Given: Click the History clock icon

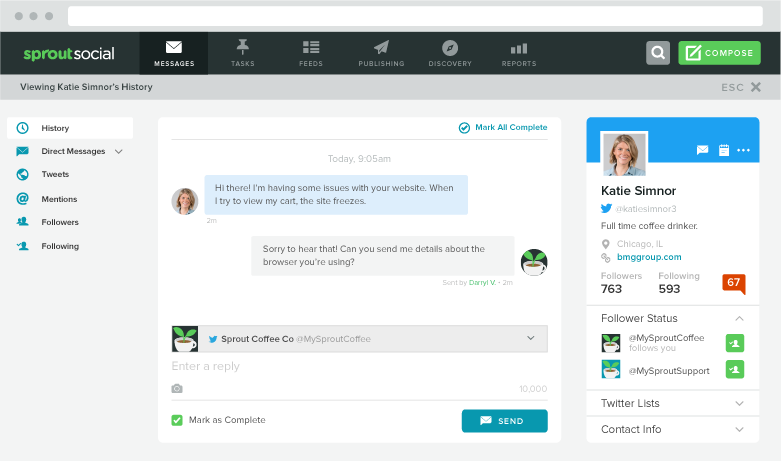Looking at the screenshot, I should (x=22, y=128).
